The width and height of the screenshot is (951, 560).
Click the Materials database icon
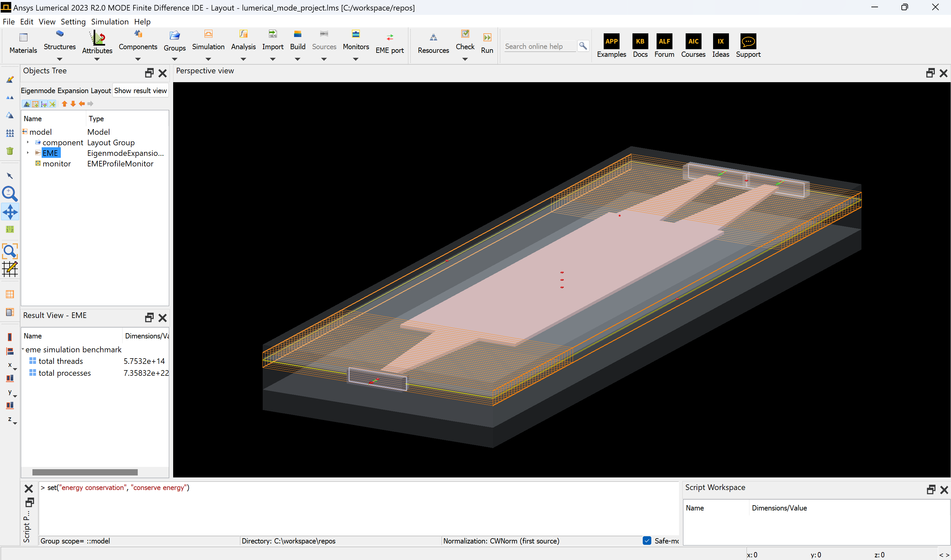(23, 38)
